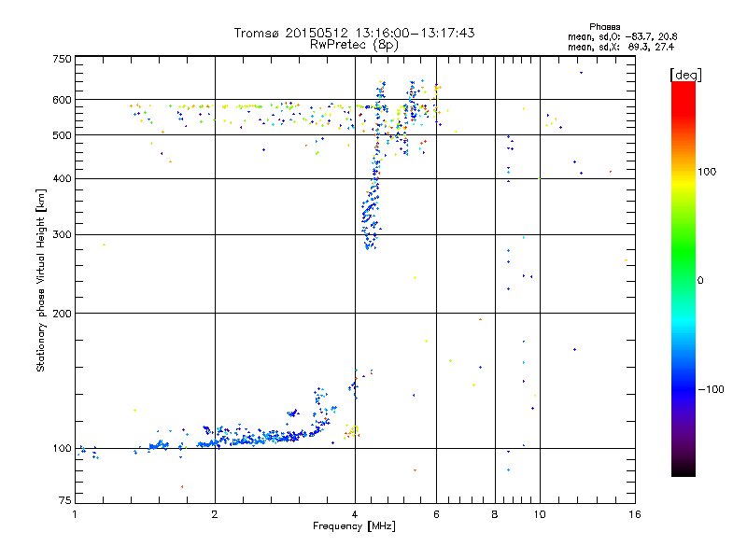This screenshot has width=747, height=560.
Task: Click the colorbar tick label "-100"
Action: coord(711,389)
